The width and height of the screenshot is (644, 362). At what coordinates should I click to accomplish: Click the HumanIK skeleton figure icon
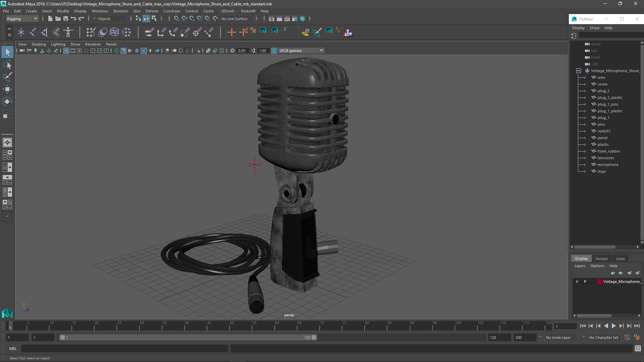click(68, 32)
